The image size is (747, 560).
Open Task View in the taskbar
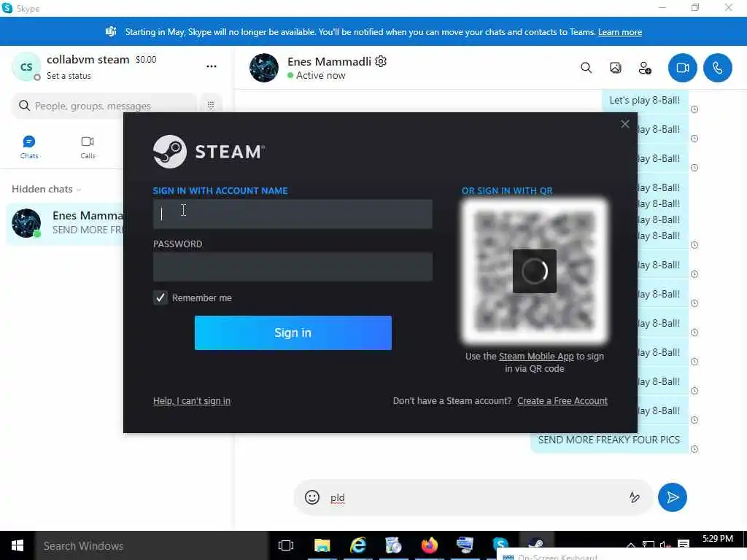(286, 545)
